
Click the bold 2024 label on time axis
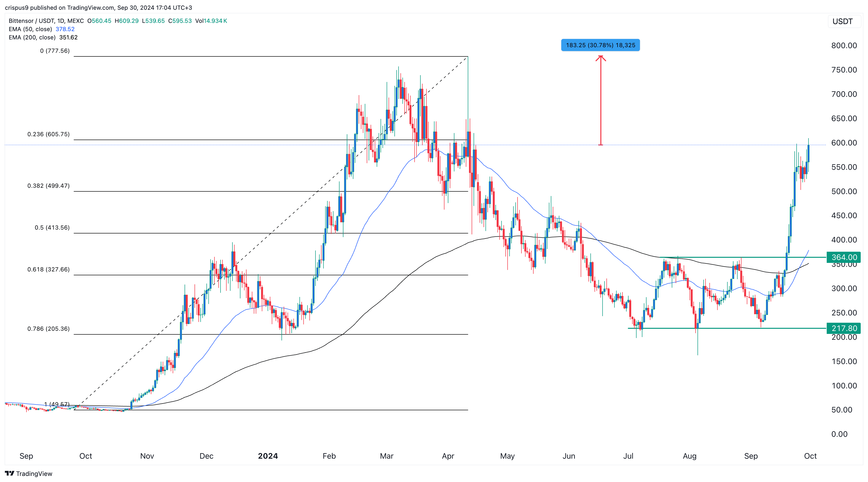point(268,456)
